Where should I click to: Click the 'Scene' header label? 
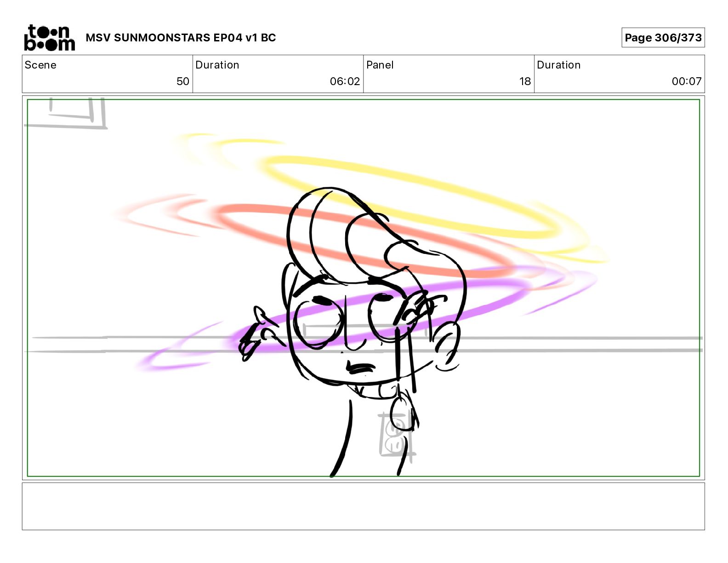click(40, 65)
